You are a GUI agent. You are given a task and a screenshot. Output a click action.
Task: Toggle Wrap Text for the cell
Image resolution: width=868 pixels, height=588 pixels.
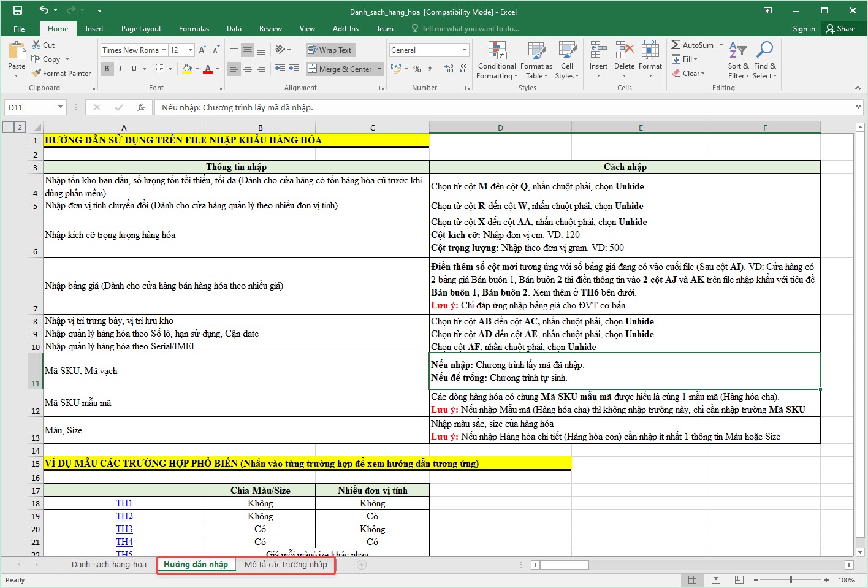[330, 50]
